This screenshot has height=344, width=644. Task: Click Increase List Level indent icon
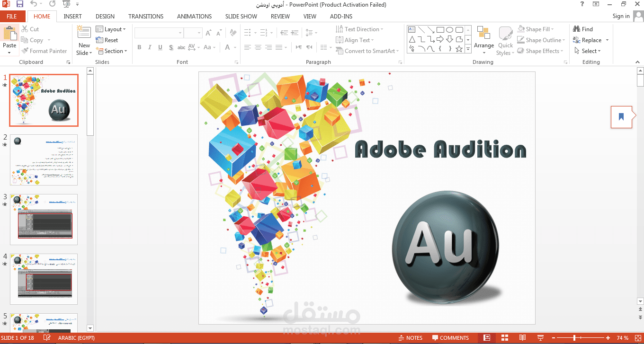pyautogui.click(x=295, y=33)
